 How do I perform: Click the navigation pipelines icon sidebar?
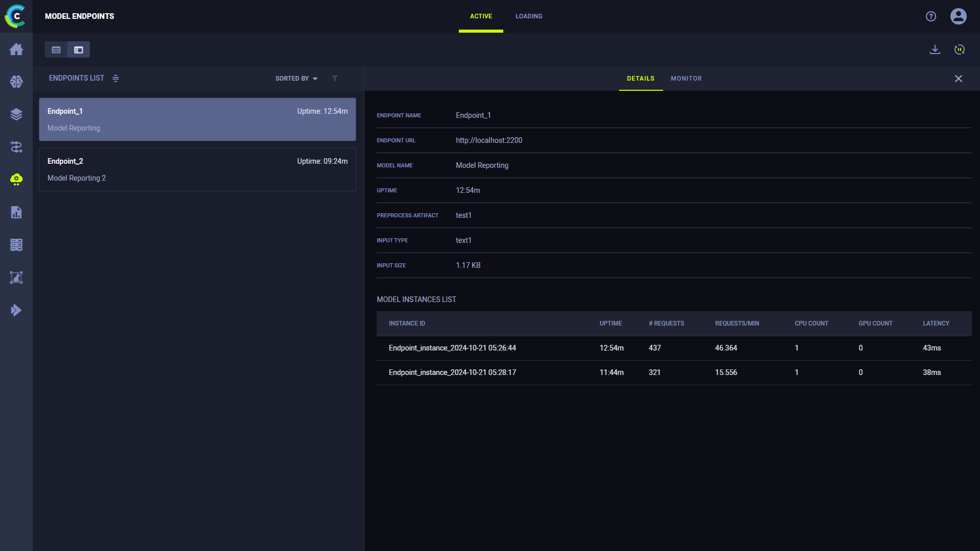coord(16,146)
